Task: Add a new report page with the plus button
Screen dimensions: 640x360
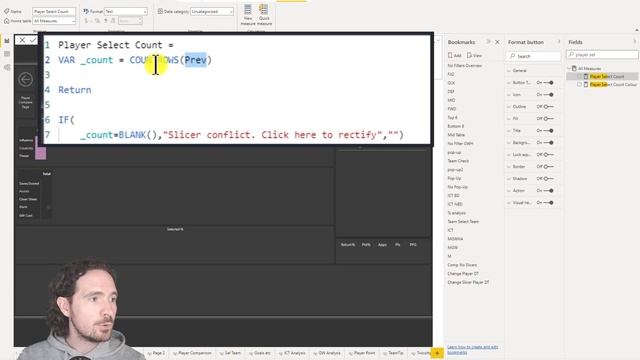Action: 437,353
